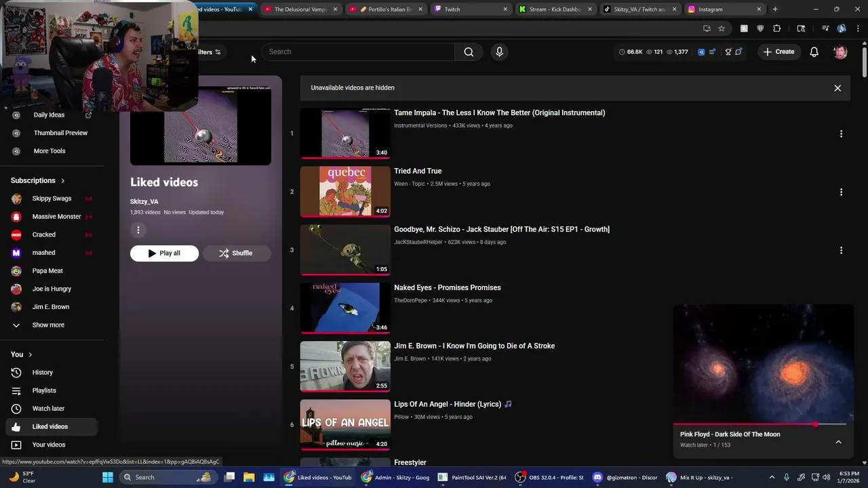The height and width of the screenshot is (488, 868).
Task: Click the Create button
Action: (779, 52)
